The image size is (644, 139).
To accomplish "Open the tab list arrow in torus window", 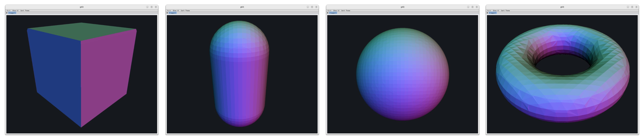I will tap(487, 13).
